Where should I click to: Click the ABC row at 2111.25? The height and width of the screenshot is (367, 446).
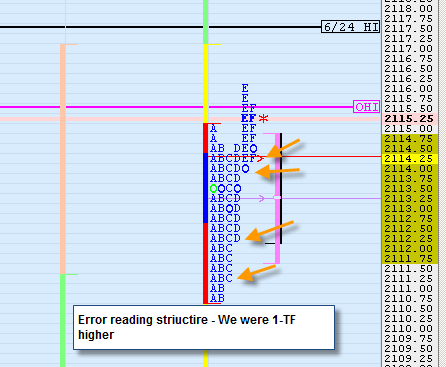pos(221,278)
